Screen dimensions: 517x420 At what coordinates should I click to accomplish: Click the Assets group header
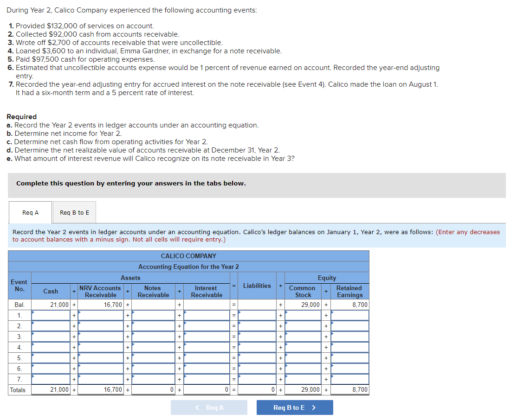130,278
